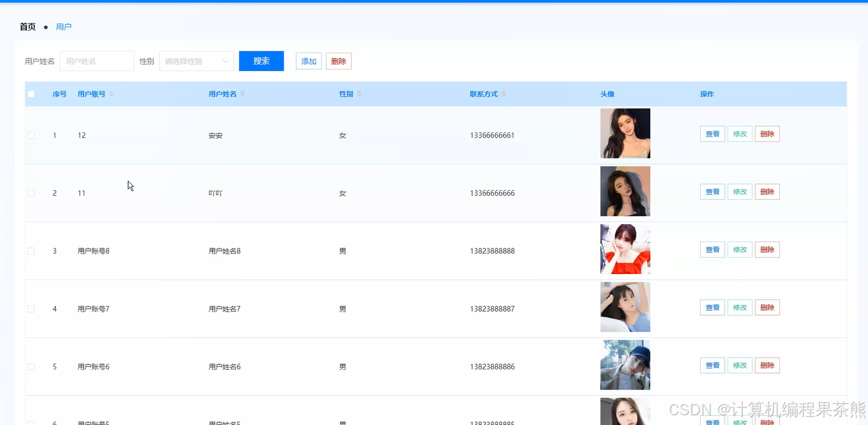868x425 pixels.
Task: Go to 首页 in the breadcrumb
Action: pos(28,27)
